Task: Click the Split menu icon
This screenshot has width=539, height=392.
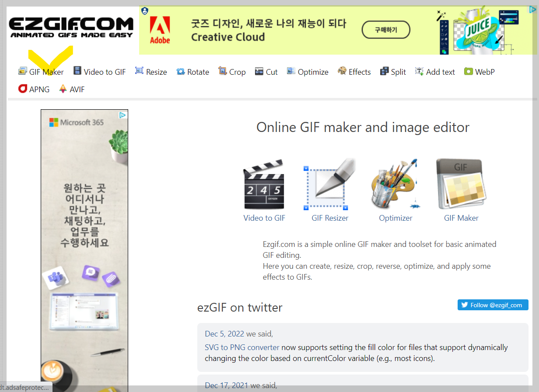Action: point(384,71)
